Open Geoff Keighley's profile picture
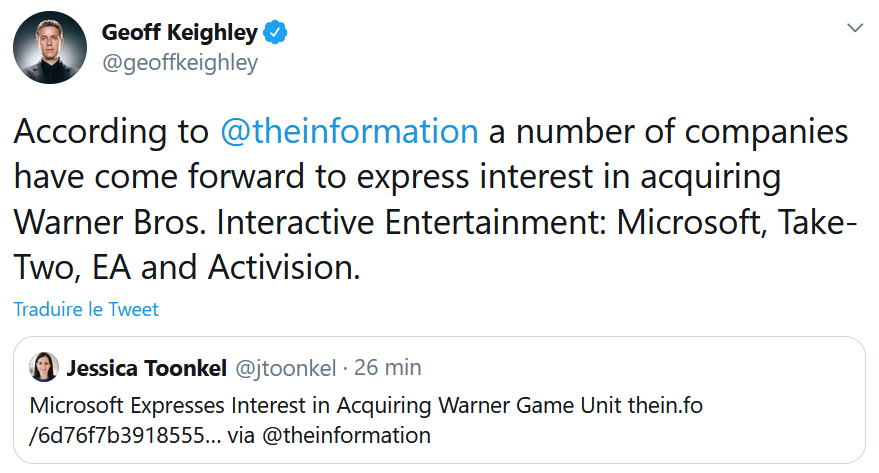The height and width of the screenshot is (473, 879). (x=50, y=47)
